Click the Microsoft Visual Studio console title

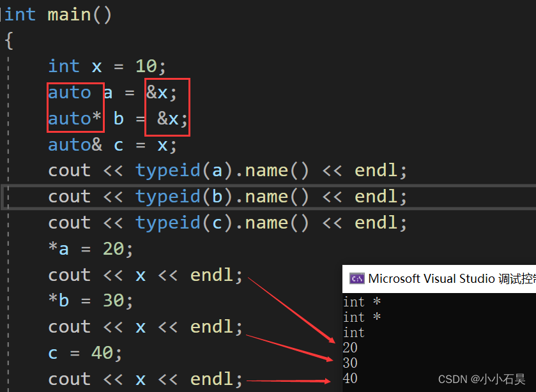[x=452, y=279]
